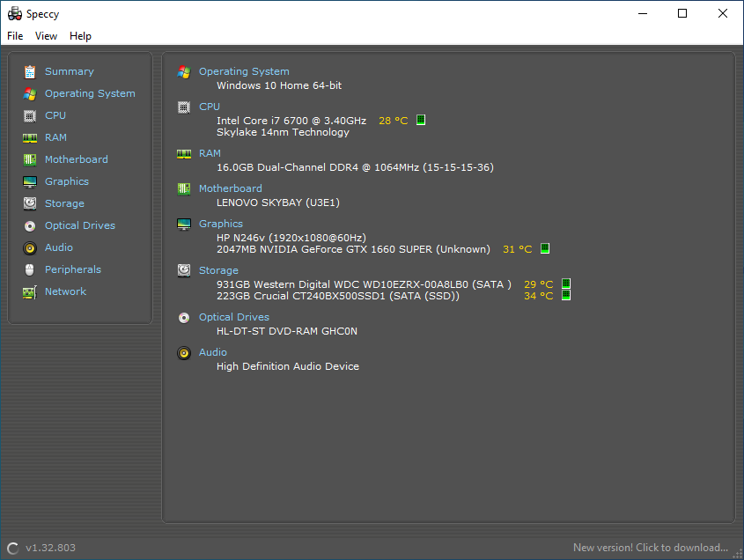Click the CPU temperature value 28 °C

[394, 121]
